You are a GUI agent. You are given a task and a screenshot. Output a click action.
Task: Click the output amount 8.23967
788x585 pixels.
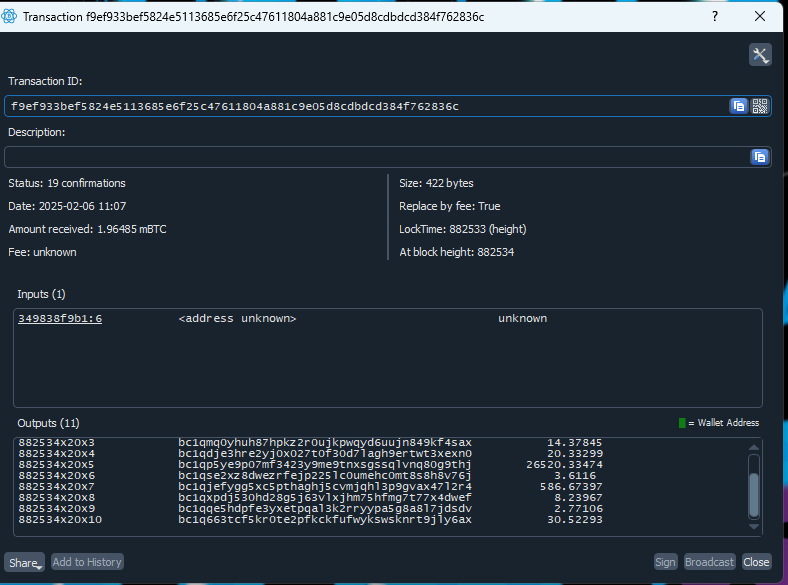tap(578, 498)
